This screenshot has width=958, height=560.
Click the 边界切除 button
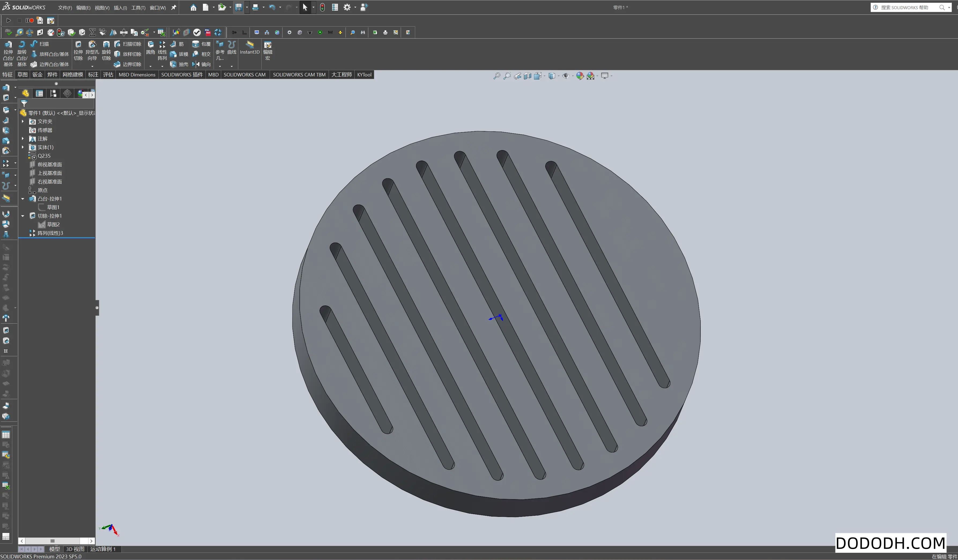[x=128, y=64]
